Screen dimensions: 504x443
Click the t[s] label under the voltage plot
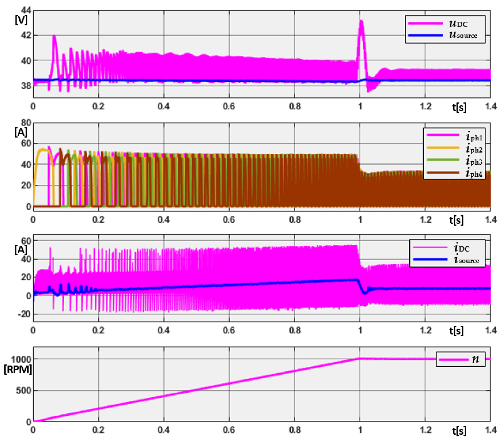[x=459, y=107]
